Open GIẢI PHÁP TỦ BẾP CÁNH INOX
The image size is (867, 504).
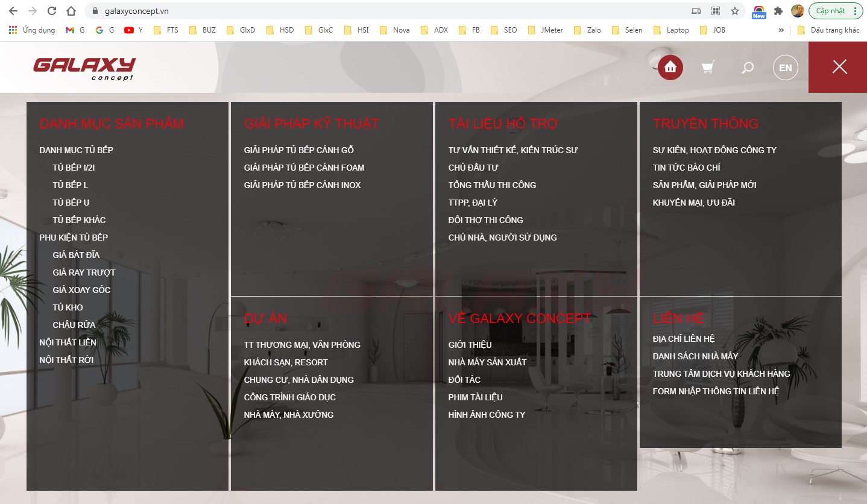(x=302, y=185)
